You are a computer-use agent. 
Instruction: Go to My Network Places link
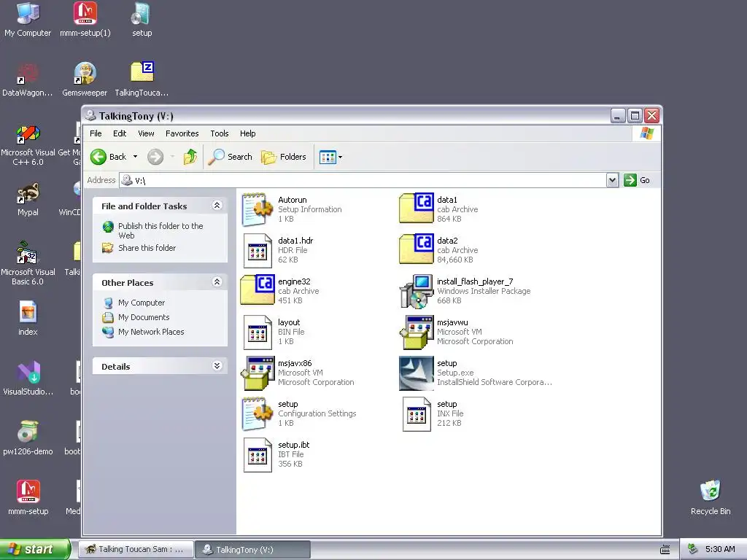151,332
